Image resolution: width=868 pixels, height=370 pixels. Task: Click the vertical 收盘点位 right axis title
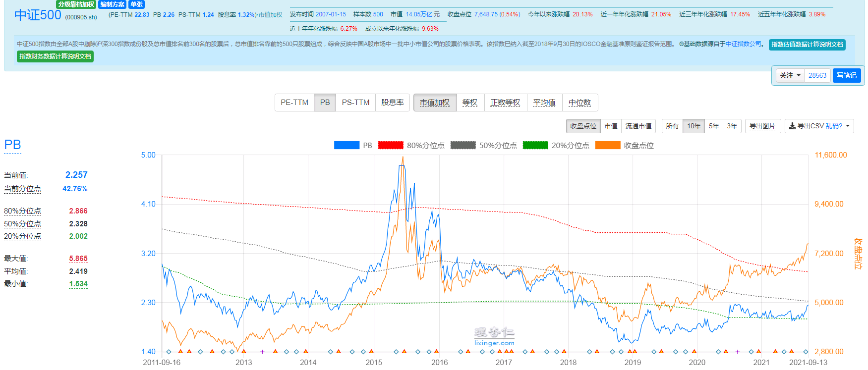coord(858,254)
